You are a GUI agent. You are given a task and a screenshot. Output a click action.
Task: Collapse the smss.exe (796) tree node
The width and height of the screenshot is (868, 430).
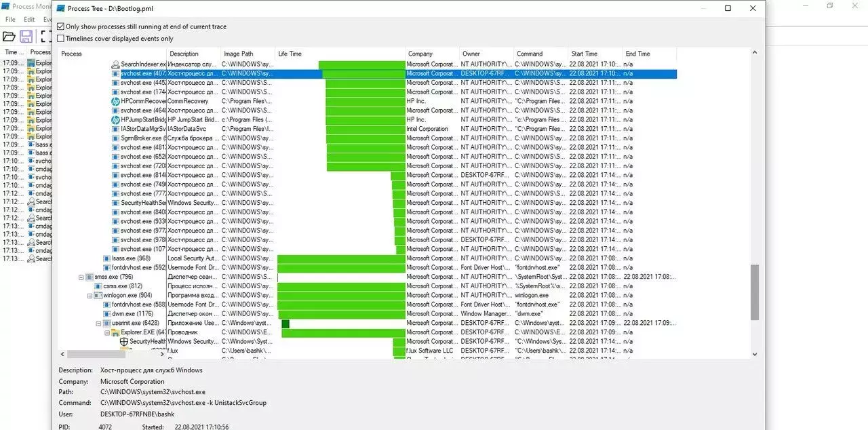tap(81, 277)
